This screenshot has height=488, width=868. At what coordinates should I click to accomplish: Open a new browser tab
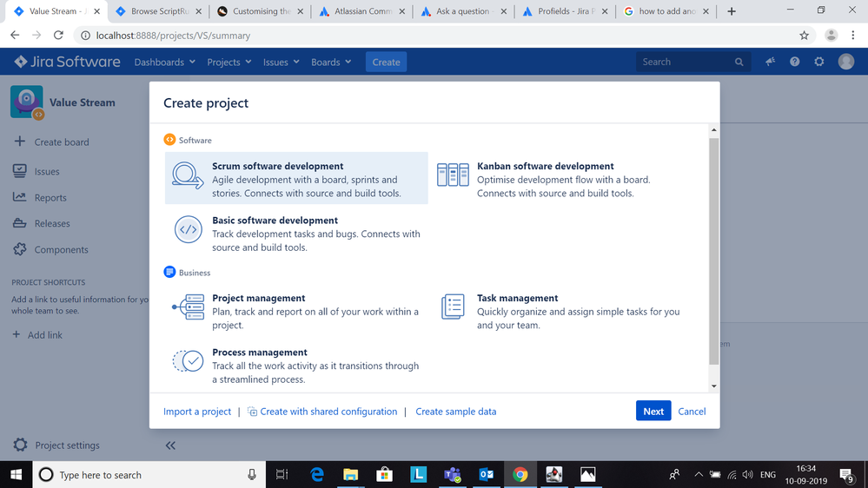click(x=732, y=11)
